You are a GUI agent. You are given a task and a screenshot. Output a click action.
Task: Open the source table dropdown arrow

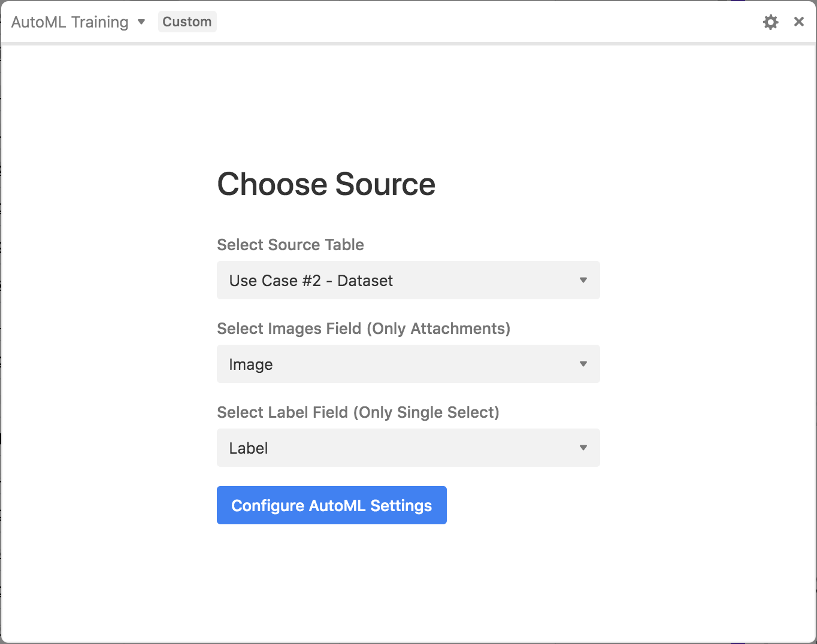(x=583, y=280)
